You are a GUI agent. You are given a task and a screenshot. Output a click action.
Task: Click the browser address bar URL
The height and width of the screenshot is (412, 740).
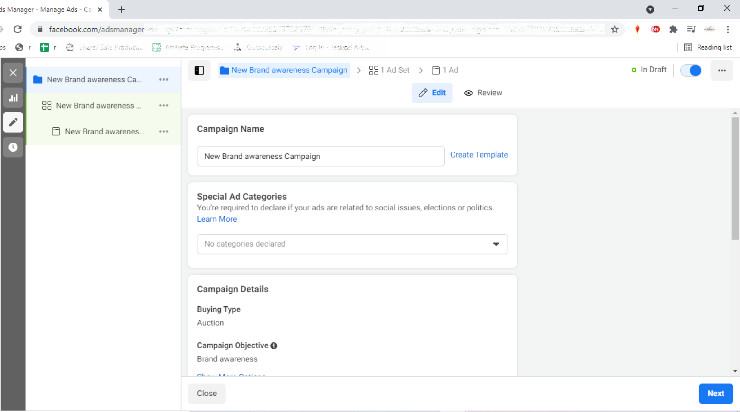(326, 29)
